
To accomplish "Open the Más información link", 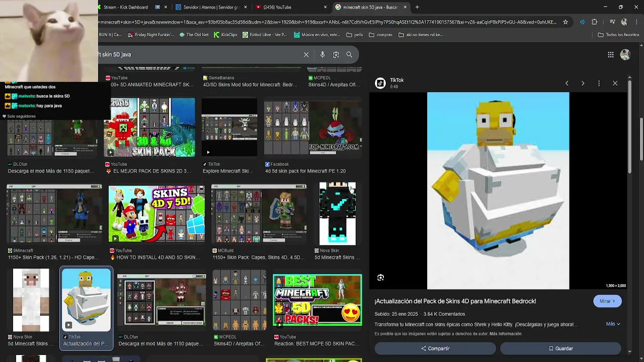I will [x=505, y=334].
